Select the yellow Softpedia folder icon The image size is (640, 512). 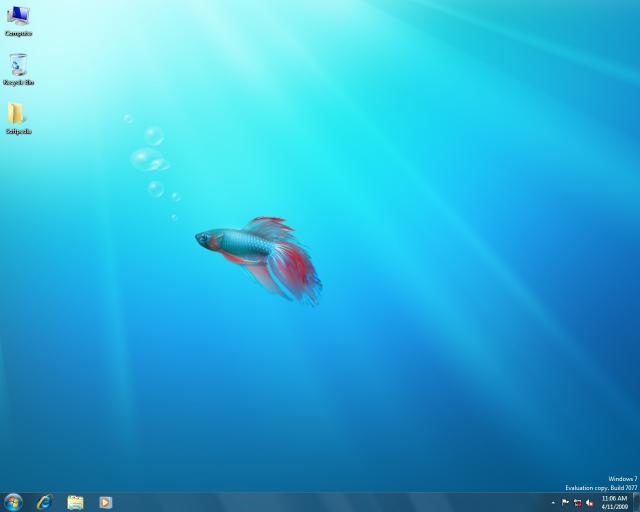[x=17, y=113]
